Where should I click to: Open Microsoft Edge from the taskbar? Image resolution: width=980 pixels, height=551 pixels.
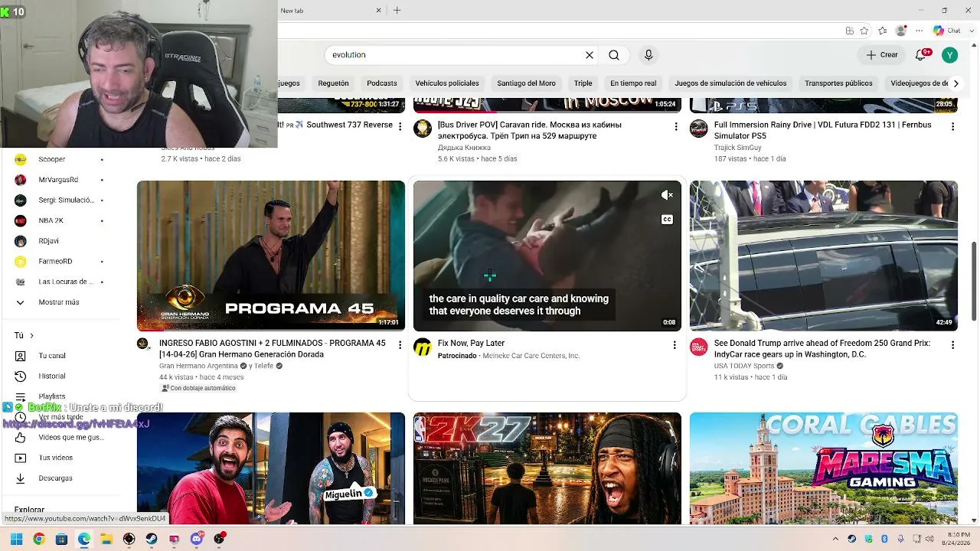[x=84, y=539]
